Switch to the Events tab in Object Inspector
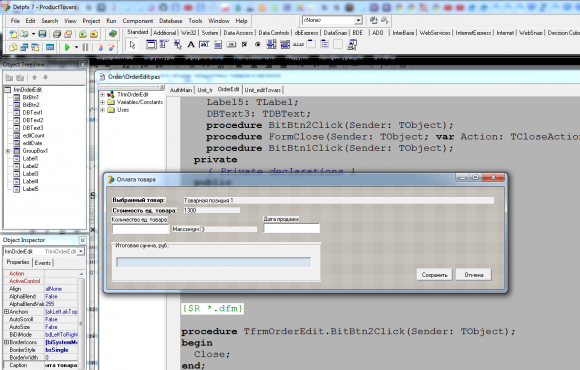Image resolution: width=580 pixels, height=370 pixels. pos(43,263)
